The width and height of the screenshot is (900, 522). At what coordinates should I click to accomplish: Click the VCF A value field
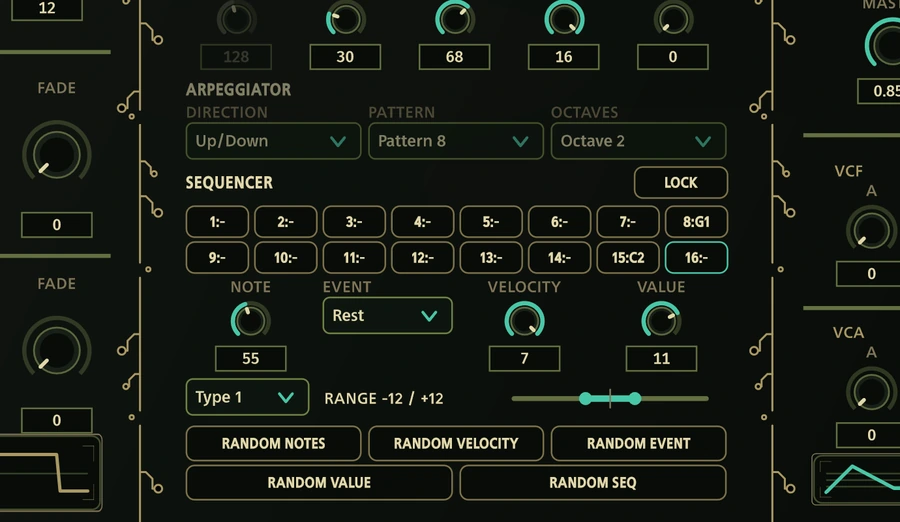(x=868, y=273)
